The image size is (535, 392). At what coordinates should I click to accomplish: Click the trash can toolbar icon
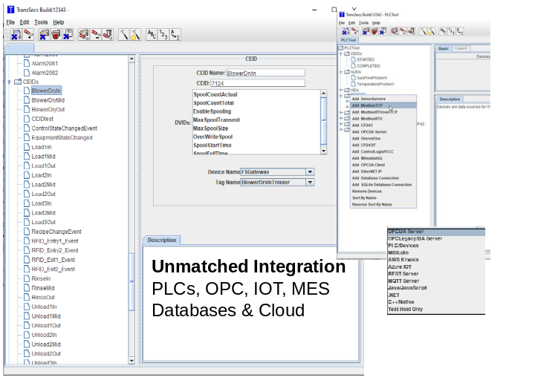(107, 35)
